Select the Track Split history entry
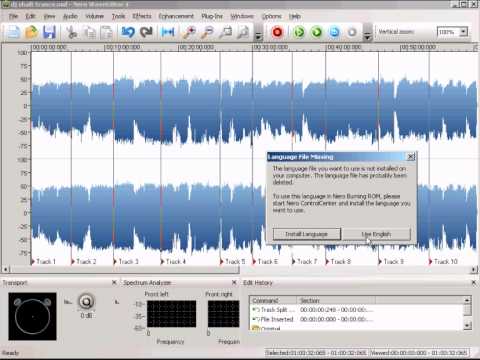Viewport: 480px width, 360px height. coord(357,310)
